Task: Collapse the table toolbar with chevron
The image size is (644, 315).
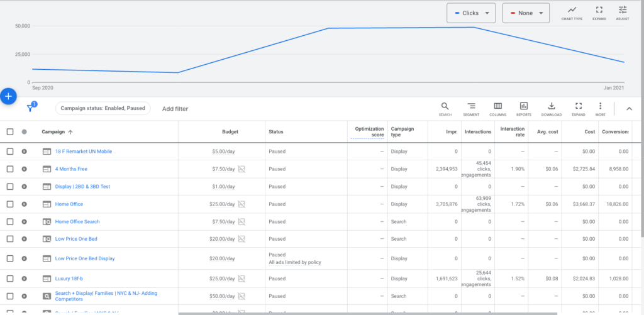Action: [x=629, y=109]
